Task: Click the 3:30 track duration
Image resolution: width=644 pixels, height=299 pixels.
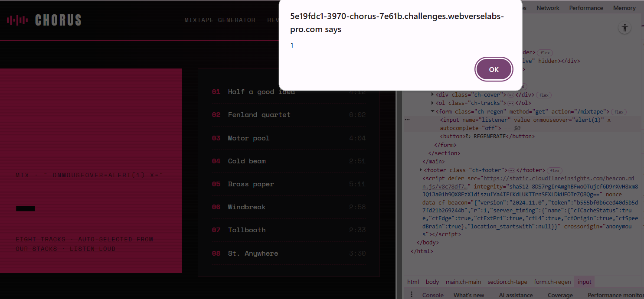Action: tap(357, 253)
